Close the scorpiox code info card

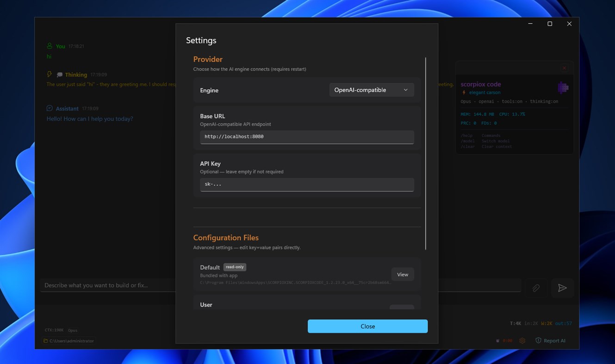coord(564,68)
